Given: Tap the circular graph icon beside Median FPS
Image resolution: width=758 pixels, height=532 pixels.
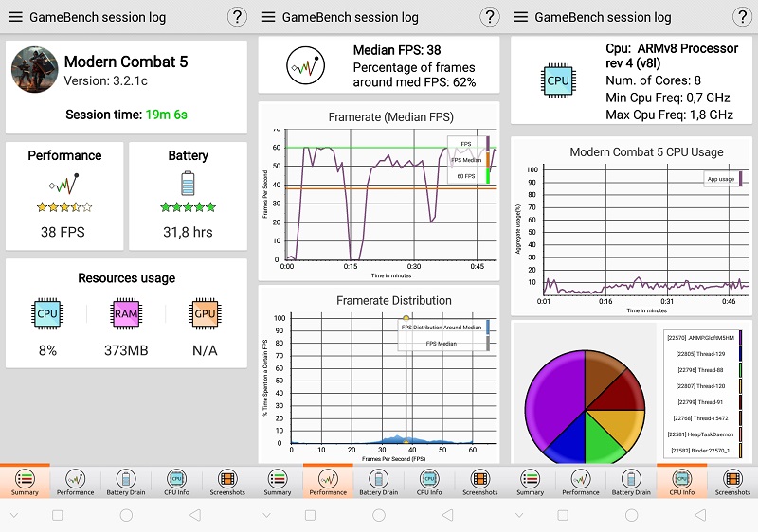Looking at the screenshot, I should [305, 65].
